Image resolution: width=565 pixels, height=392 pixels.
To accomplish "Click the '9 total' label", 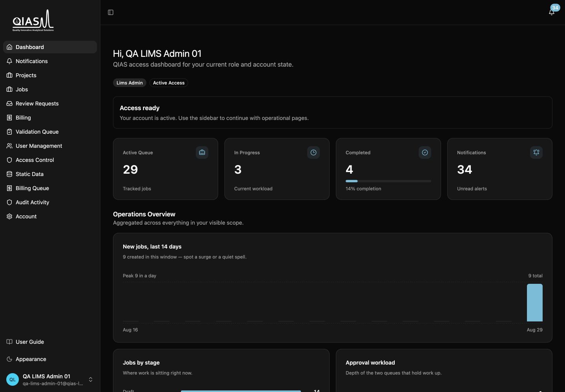I will tap(536, 276).
